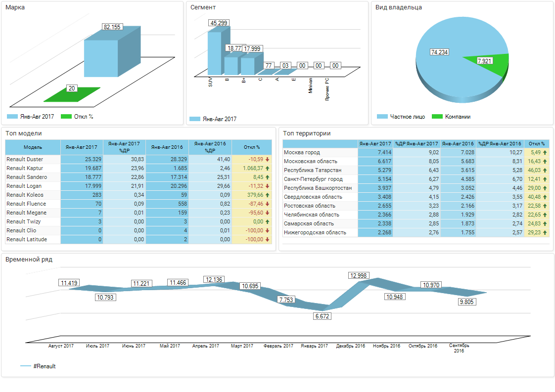This screenshot has height=392, width=555.
Task: Click the 6.672 data label for Январь 2017
Action: point(322,316)
